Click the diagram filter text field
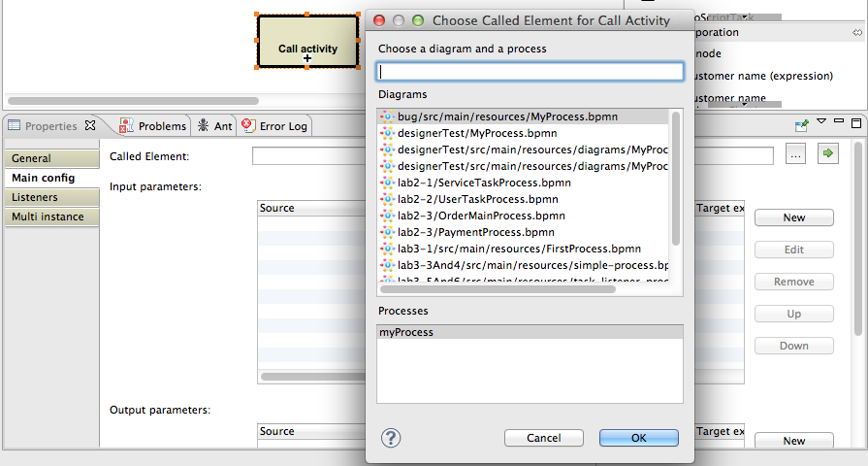 coord(530,72)
